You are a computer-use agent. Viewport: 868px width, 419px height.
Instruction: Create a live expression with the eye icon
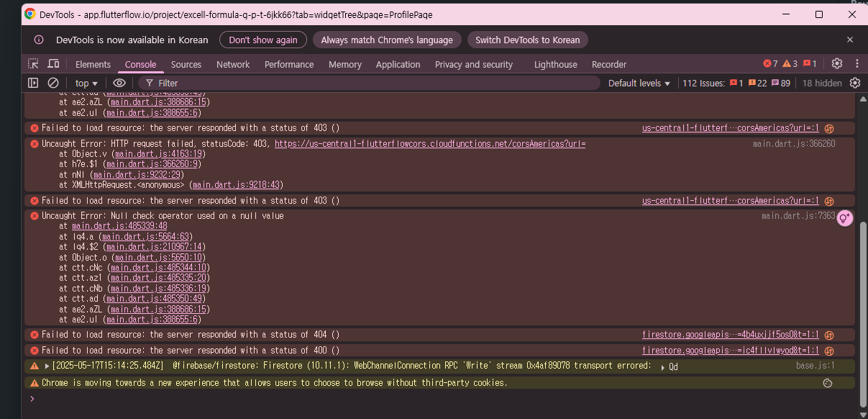coord(119,83)
